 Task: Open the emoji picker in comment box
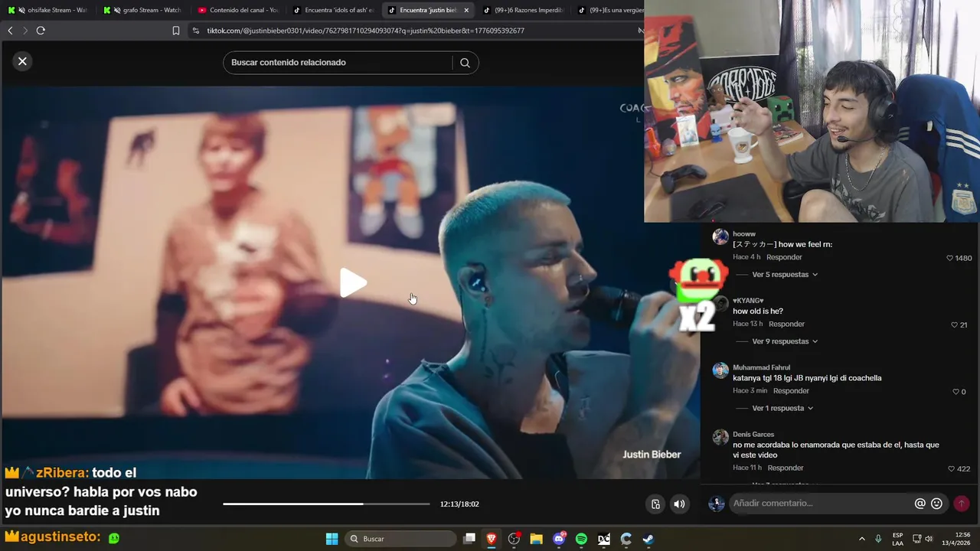(936, 504)
